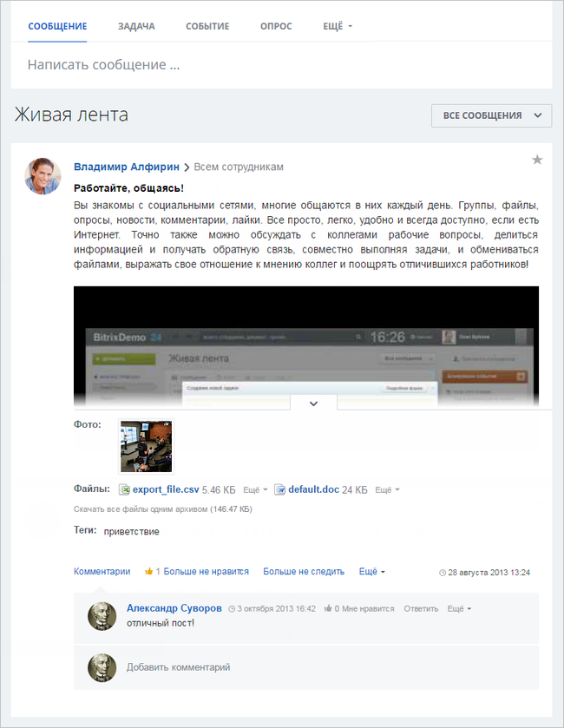564x728 pixels.
Task: Open Ещё menu on Suvorov's comment
Action: tap(459, 608)
